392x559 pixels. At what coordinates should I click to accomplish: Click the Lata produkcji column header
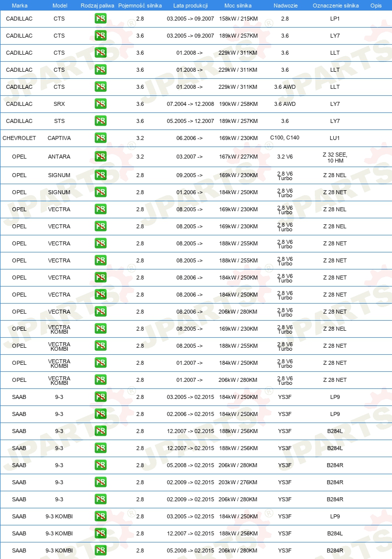190,6
